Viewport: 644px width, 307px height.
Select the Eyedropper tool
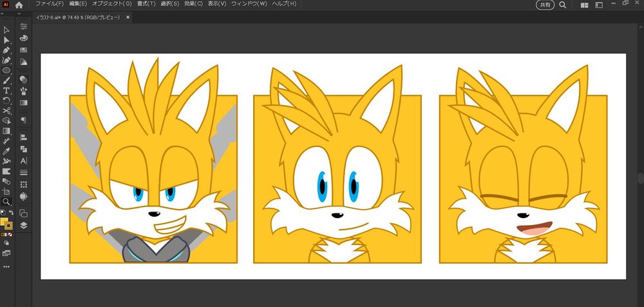6,151
